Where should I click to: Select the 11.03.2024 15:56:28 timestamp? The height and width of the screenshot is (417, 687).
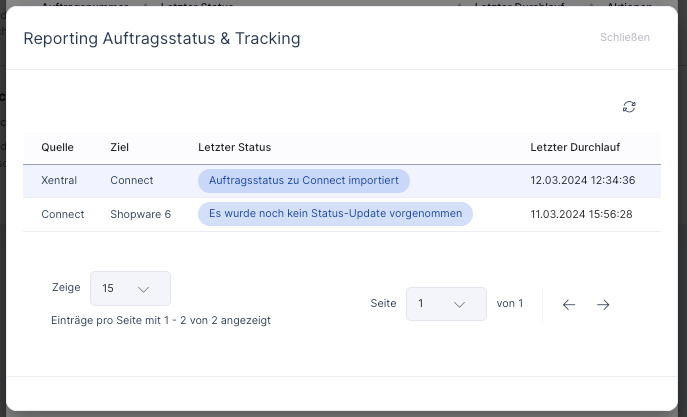pyautogui.click(x=582, y=214)
